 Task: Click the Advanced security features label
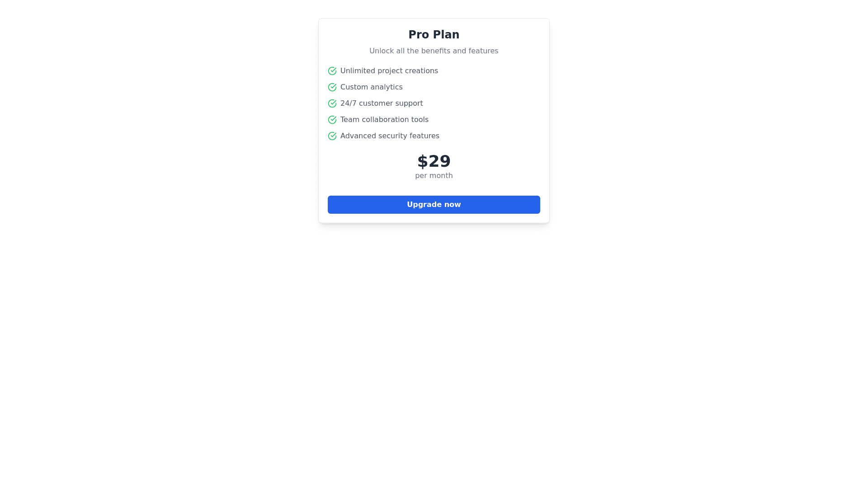[x=389, y=136]
